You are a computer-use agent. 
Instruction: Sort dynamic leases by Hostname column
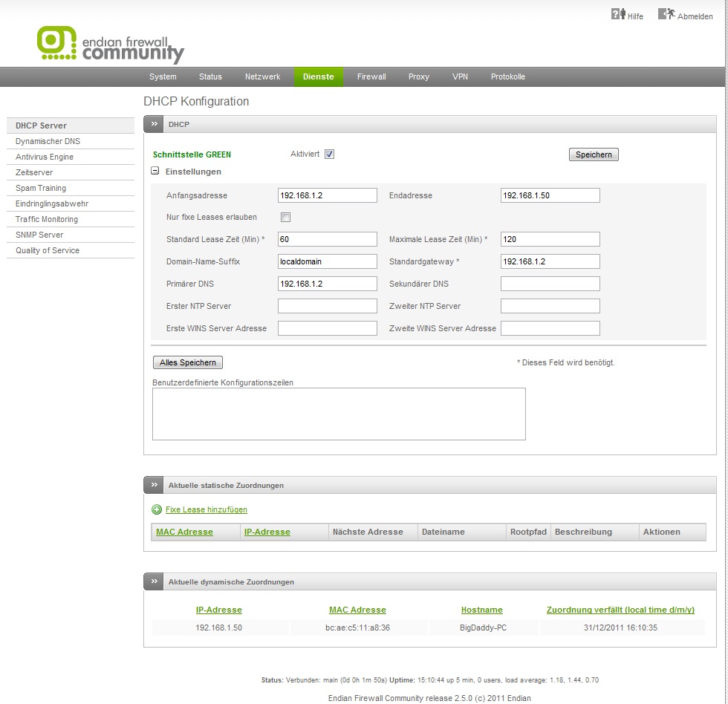click(481, 610)
